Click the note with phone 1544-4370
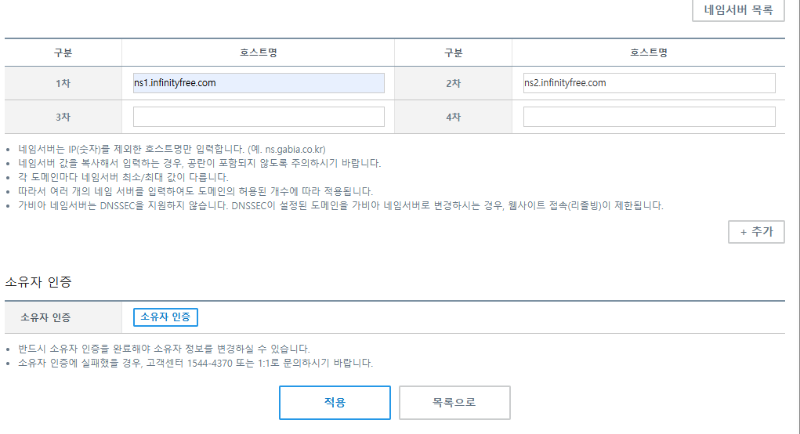Image resolution: width=800 pixels, height=434 pixels. coord(195,364)
